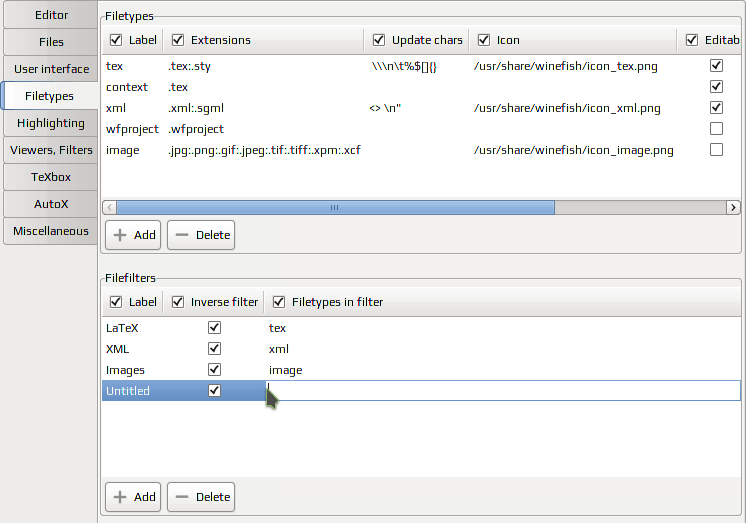Viewport: 746px width, 523px height.
Task: Click xml update chars cell
Action: [x=385, y=108]
